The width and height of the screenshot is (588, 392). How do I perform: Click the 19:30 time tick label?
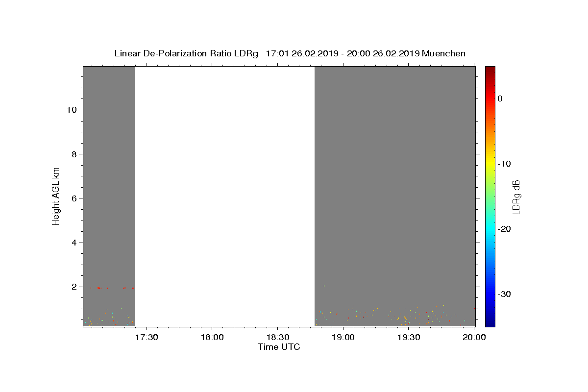(x=409, y=337)
